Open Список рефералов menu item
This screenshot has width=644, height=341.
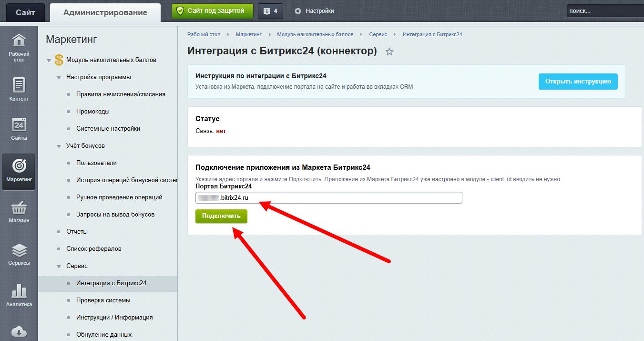[94, 248]
